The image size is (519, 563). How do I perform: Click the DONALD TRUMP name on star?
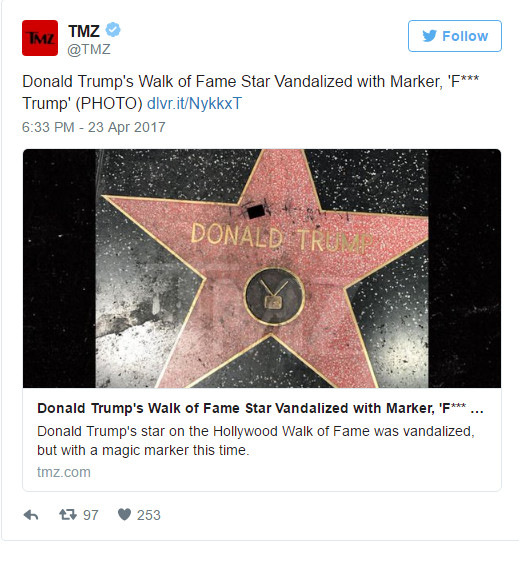[282, 238]
